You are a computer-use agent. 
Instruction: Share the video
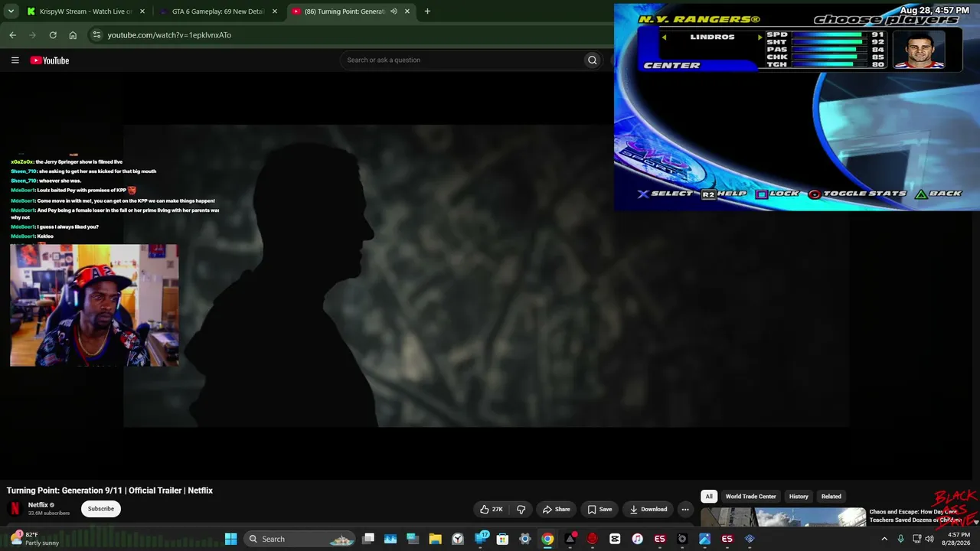[x=557, y=510]
